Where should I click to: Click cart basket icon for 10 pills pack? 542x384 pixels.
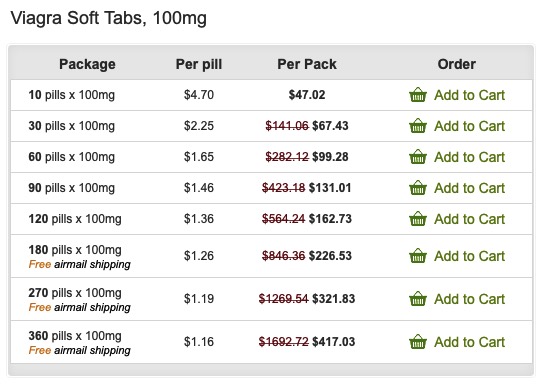tap(418, 95)
